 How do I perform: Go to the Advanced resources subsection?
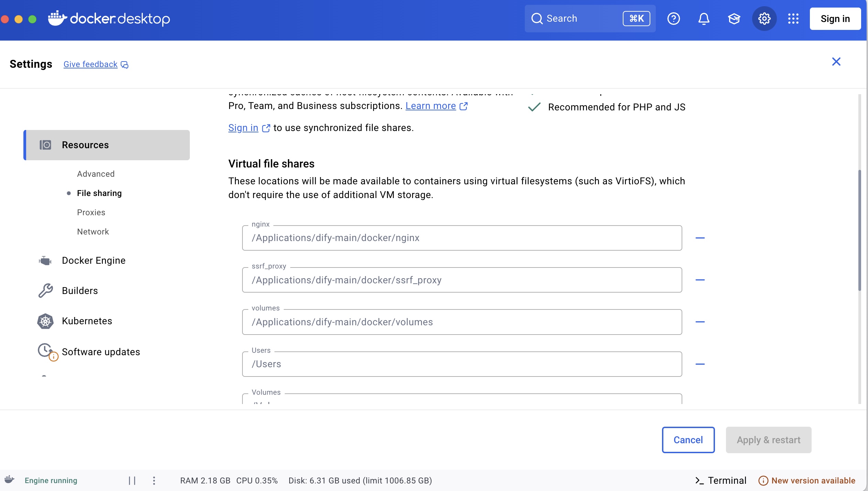[x=96, y=174]
